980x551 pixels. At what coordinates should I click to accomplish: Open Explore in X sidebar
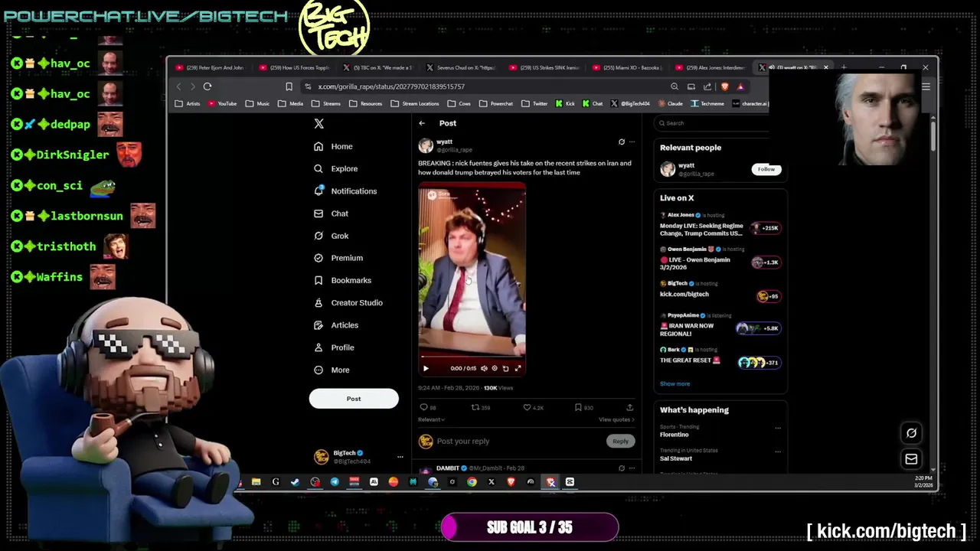(x=335, y=168)
